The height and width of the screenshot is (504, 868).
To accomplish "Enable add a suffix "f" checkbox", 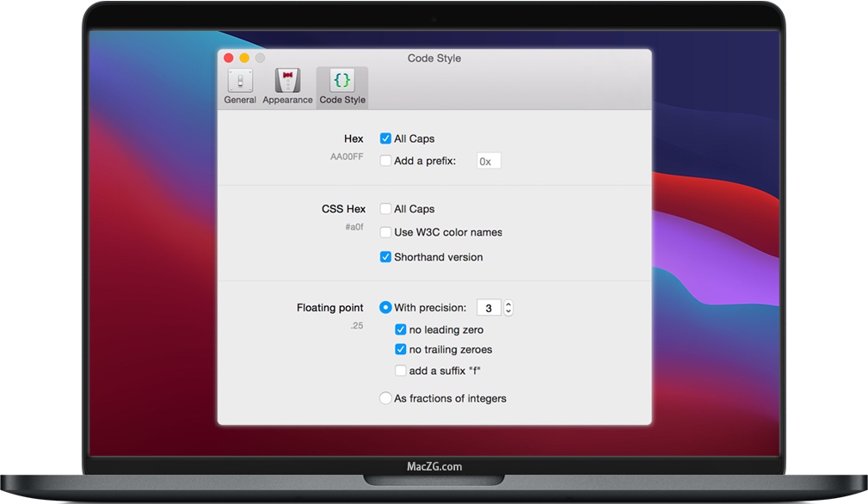I will 401,371.
